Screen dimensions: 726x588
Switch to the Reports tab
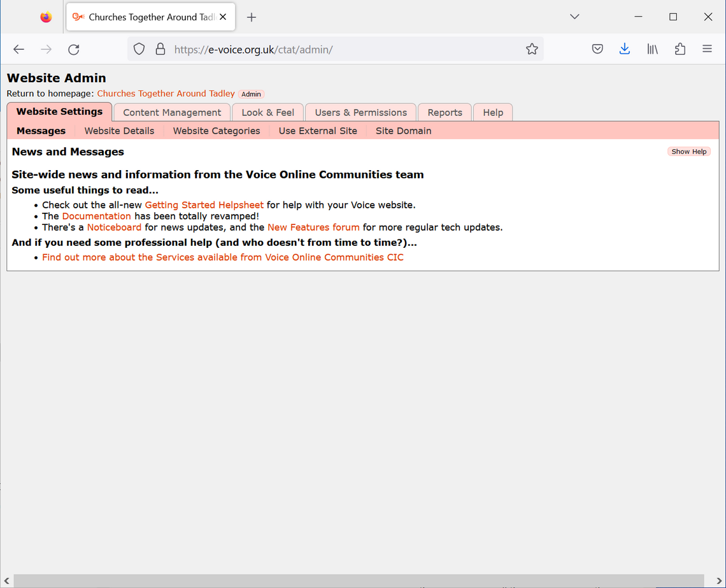tap(445, 113)
